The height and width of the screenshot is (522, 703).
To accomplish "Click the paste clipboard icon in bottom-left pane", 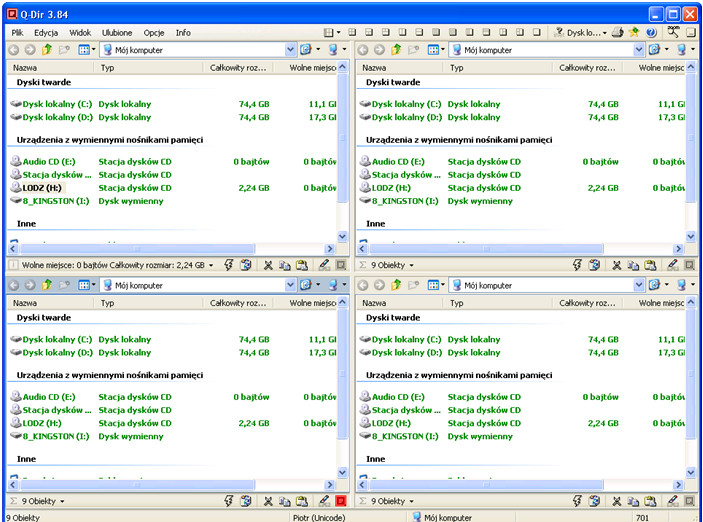I will tap(302, 501).
